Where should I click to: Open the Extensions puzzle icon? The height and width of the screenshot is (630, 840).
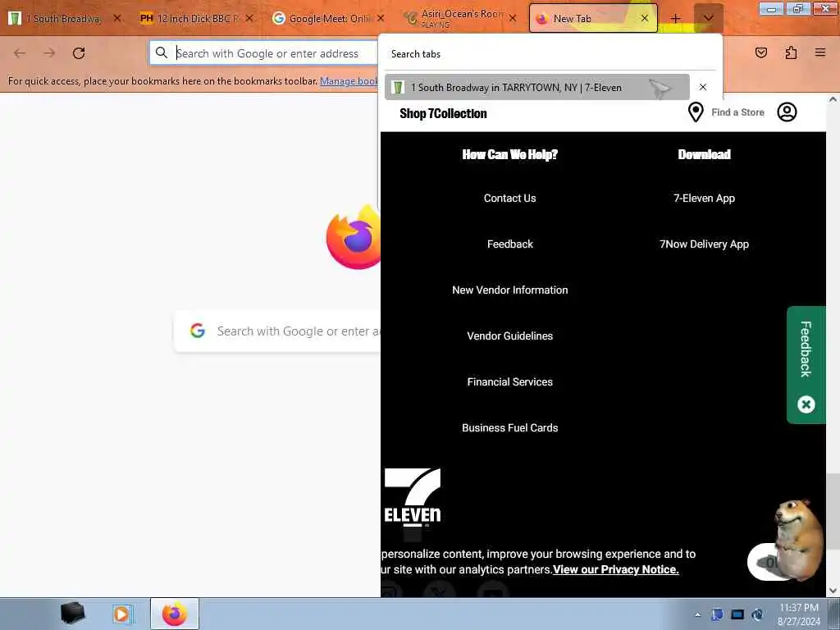point(791,52)
